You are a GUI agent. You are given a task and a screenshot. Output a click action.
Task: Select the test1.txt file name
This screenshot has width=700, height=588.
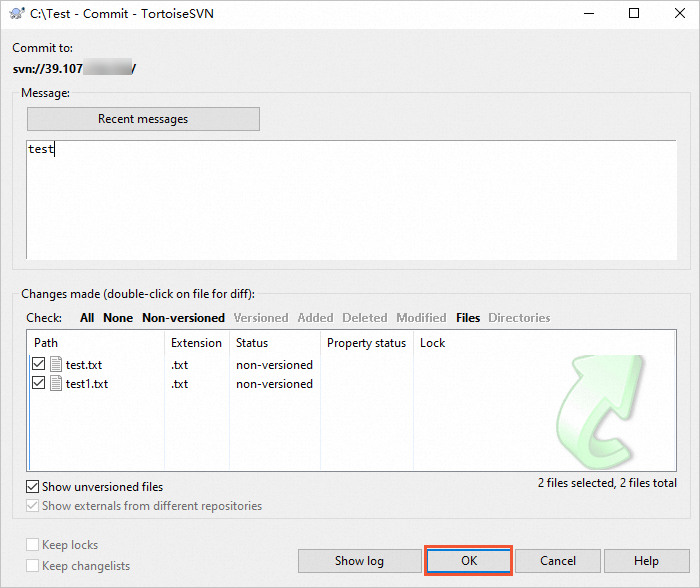pyautogui.click(x=87, y=384)
